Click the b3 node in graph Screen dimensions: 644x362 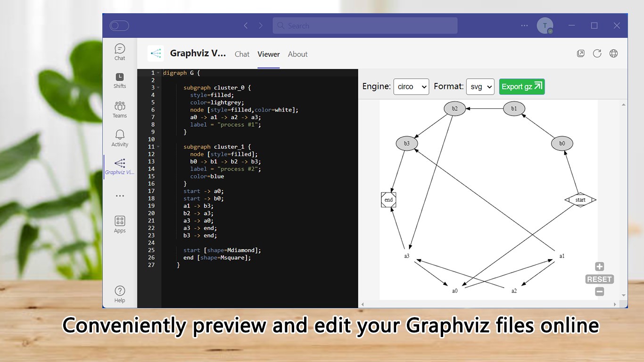(407, 143)
